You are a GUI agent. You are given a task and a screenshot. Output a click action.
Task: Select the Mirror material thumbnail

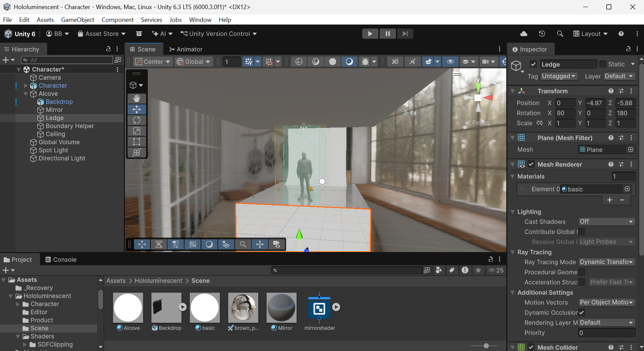pos(281,308)
